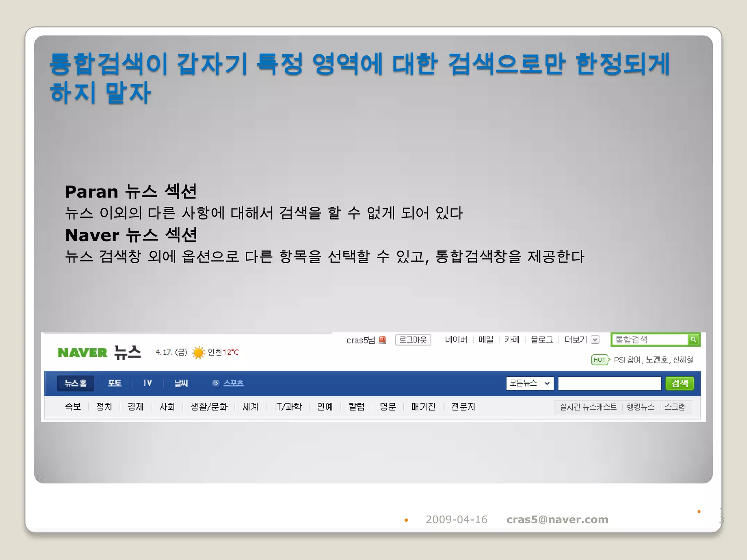Click the sun weather icon
This screenshot has width=747, height=560.
click(198, 352)
